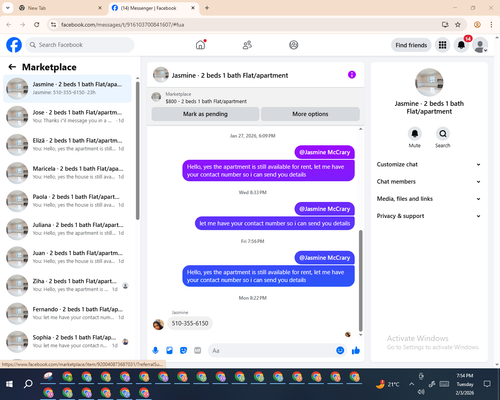Open Juan conversation in list
The width and height of the screenshot is (500, 400).
pyautogui.click(x=68, y=257)
